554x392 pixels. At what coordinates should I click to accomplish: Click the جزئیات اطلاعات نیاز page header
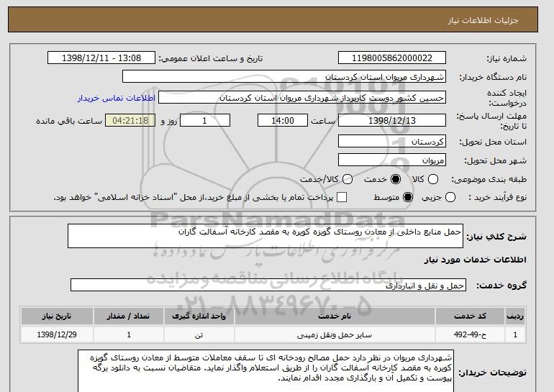coord(483,20)
